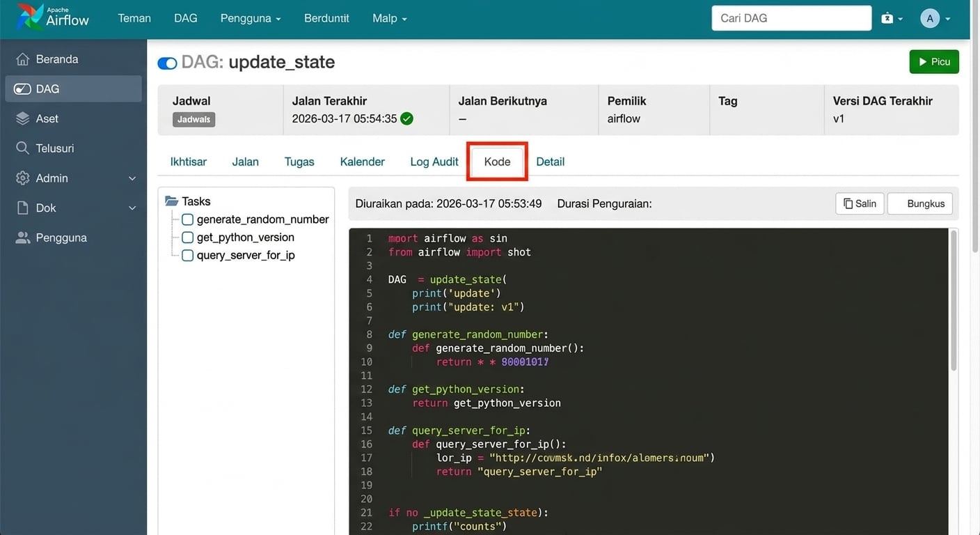Toggle the update_state DAG pause switch
Viewport: 980px width, 535px height.
pyautogui.click(x=167, y=63)
